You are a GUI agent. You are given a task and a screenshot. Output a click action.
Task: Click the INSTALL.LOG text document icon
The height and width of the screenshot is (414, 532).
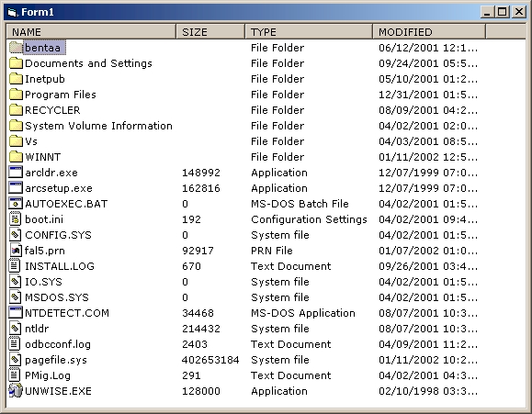pos(16,266)
